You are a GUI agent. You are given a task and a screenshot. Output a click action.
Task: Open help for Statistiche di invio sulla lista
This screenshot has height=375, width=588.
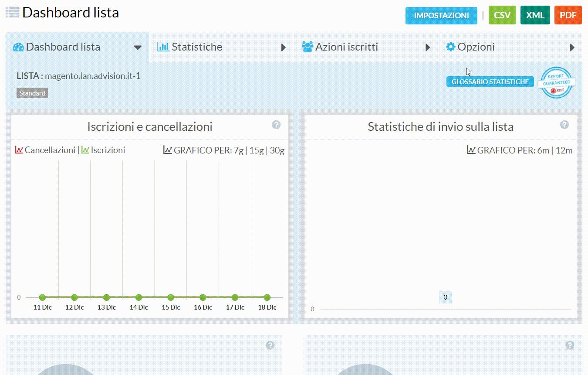point(564,125)
